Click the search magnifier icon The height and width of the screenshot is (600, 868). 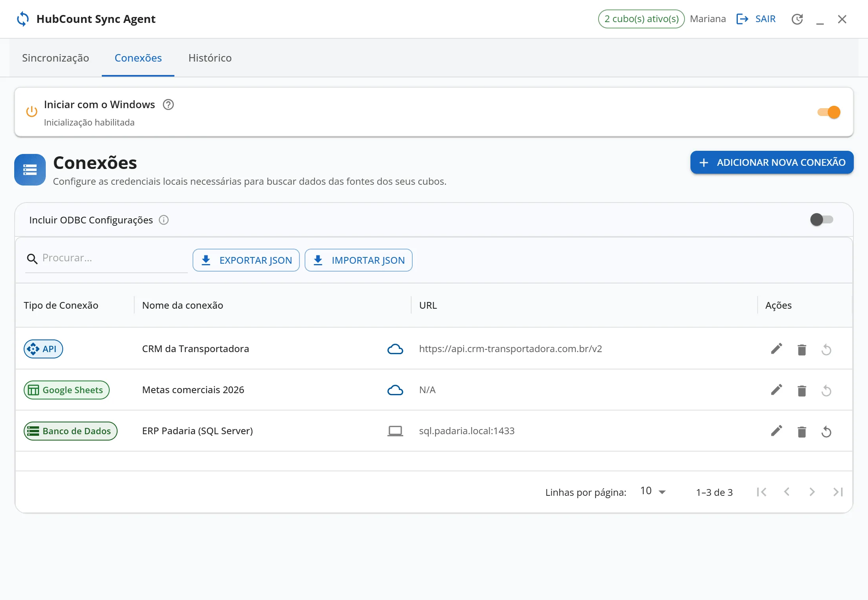tap(32, 259)
